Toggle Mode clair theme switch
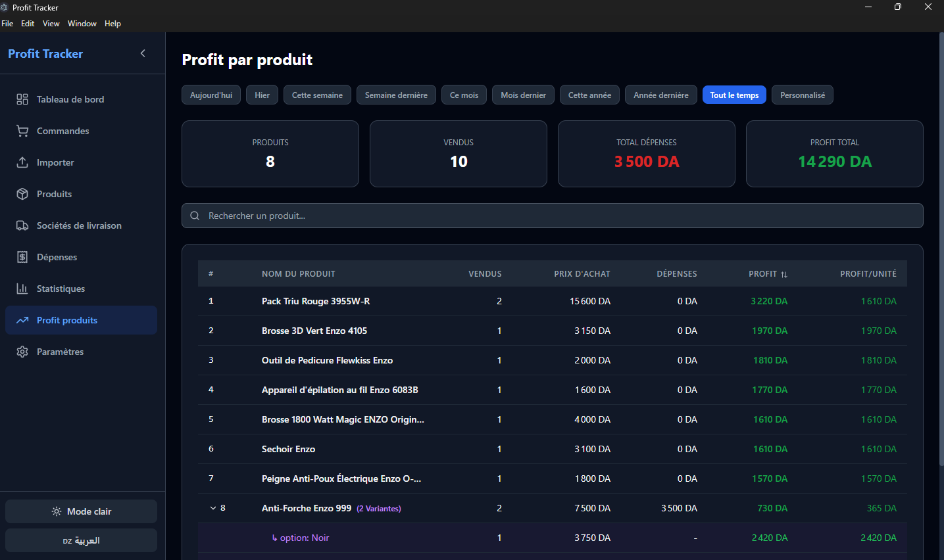Screen dimensions: 944x560 coord(80,511)
